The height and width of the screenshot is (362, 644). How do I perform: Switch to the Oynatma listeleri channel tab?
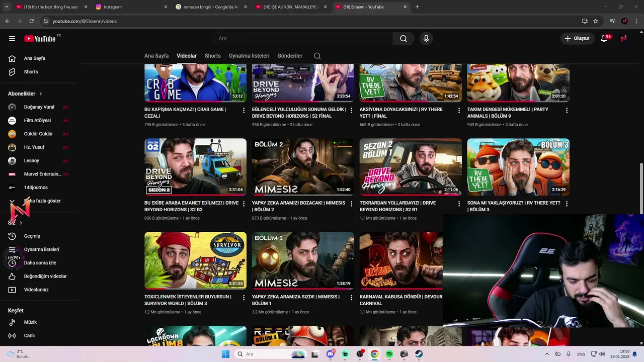(x=249, y=56)
